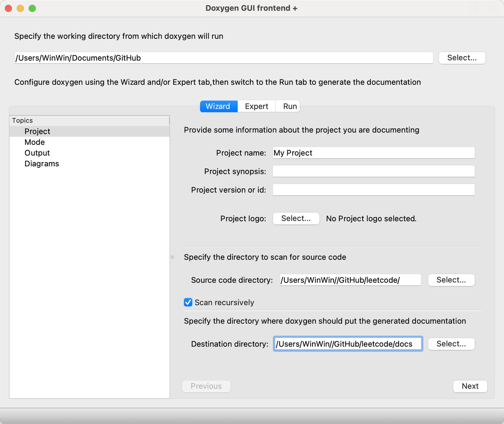This screenshot has width=504, height=424.
Task: Toggle the Scan recursively checkbox
Action: pos(188,302)
